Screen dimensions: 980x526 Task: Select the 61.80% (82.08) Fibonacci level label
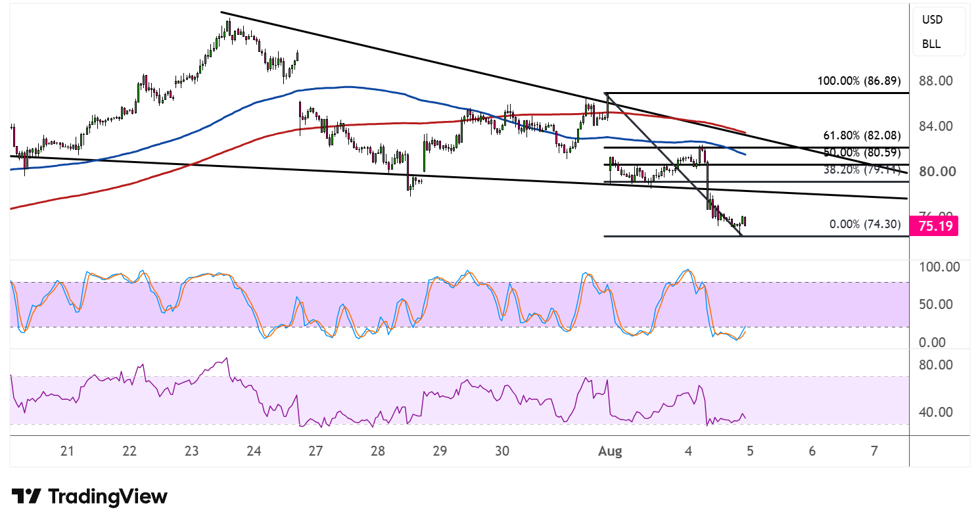coord(862,135)
